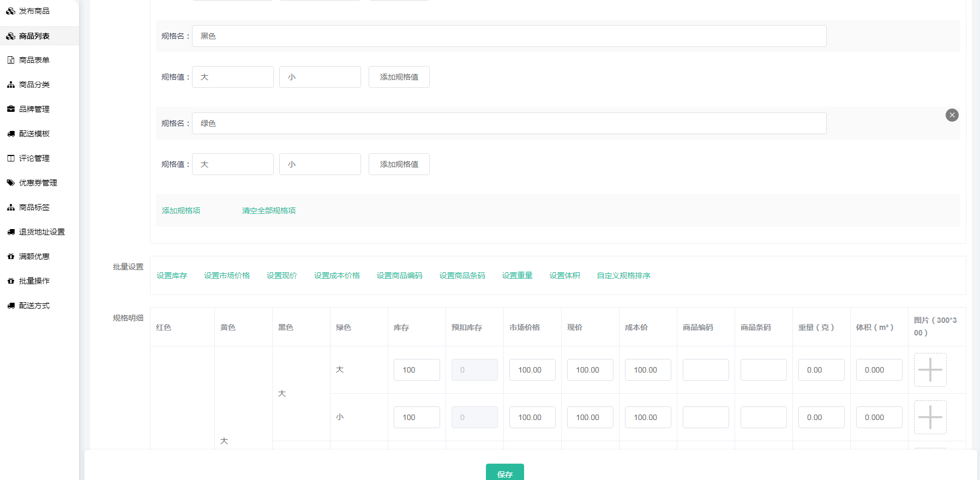980x480 pixels.
Task: Open 商品列表 in the sidebar
Action: tap(34, 36)
